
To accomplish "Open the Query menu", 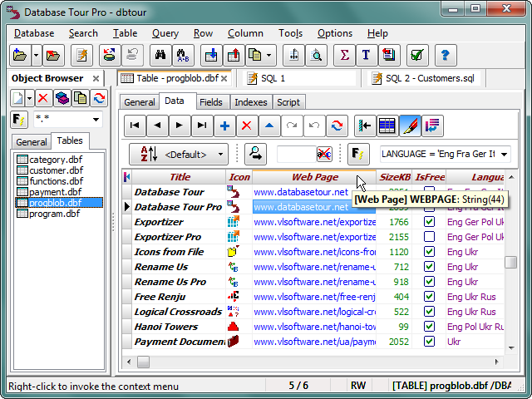I will [165, 33].
